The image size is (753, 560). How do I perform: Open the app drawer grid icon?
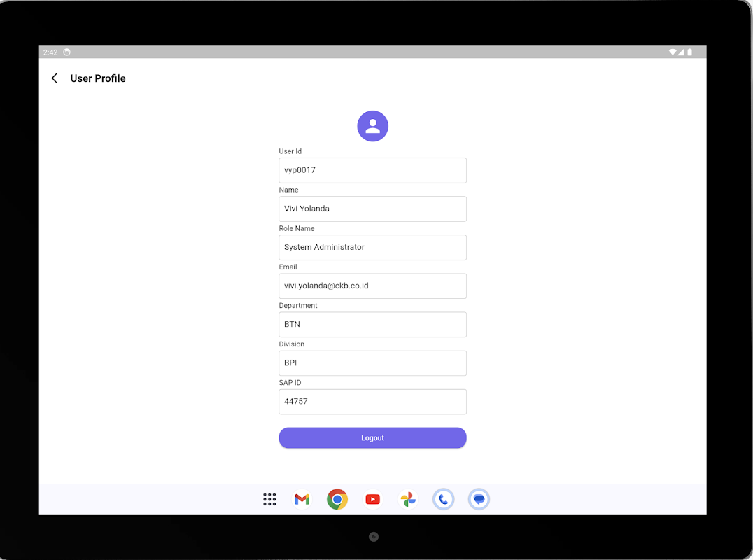coord(269,500)
